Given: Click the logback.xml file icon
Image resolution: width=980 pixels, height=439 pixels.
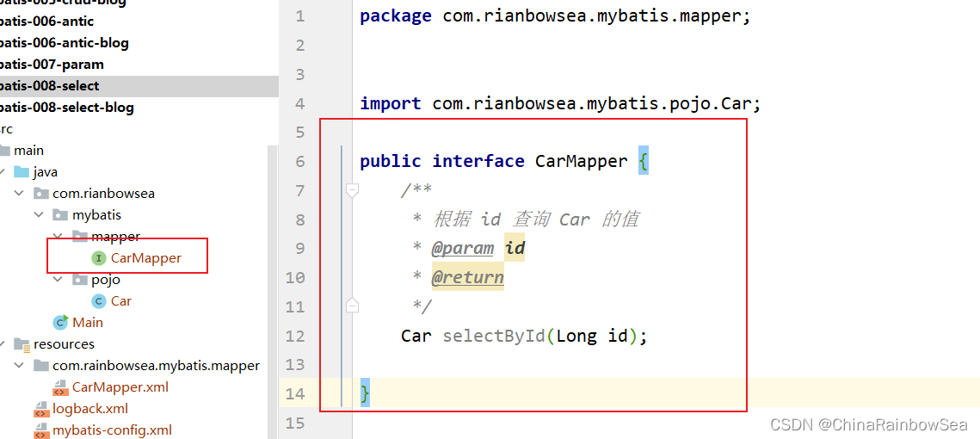Looking at the screenshot, I should click(x=41, y=409).
